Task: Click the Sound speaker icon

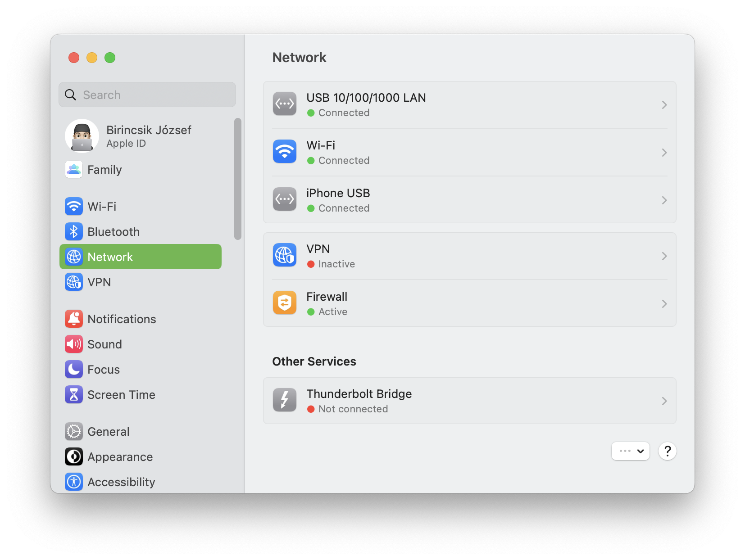Action: [74, 344]
